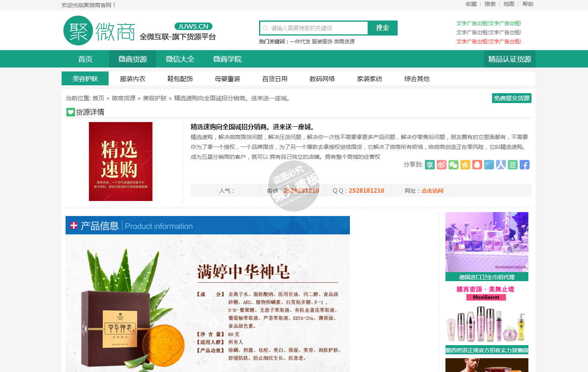Open the 首页 navigation tab
The width and height of the screenshot is (588, 372).
85,59
